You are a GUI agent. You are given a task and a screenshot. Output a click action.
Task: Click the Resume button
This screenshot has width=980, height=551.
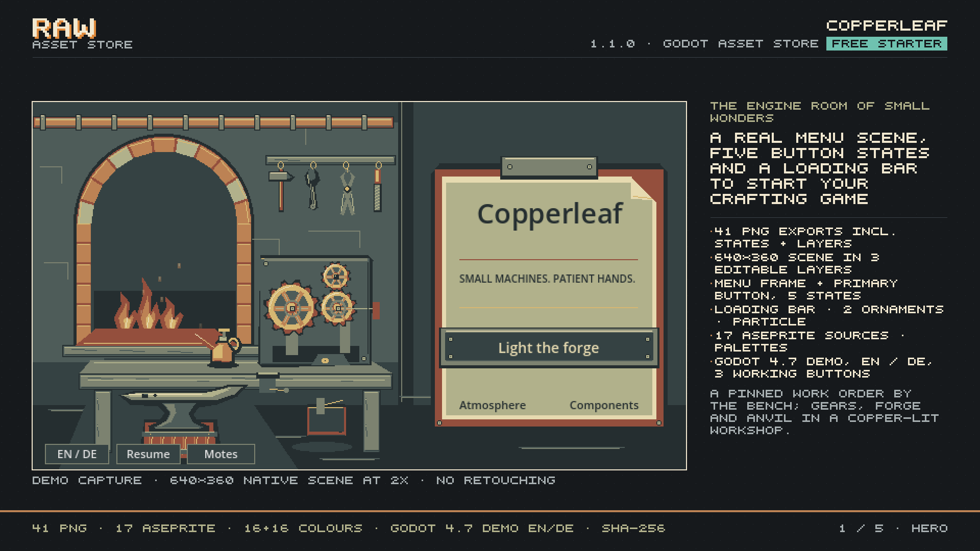point(148,454)
